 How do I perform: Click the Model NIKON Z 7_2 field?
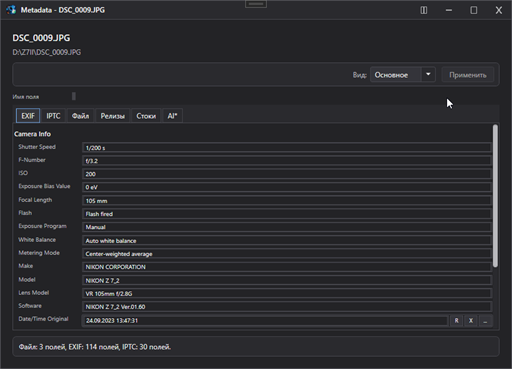coord(287,280)
